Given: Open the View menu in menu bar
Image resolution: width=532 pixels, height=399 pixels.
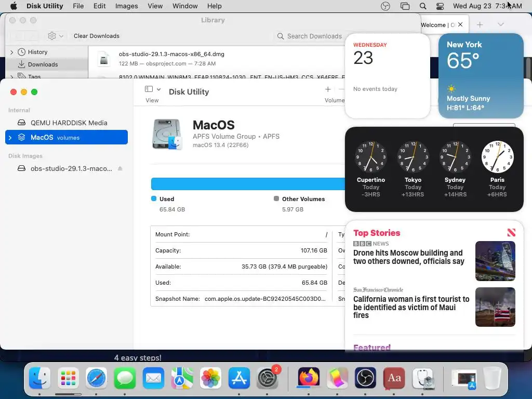Looking at the screenshot, I should click(155, 6).
